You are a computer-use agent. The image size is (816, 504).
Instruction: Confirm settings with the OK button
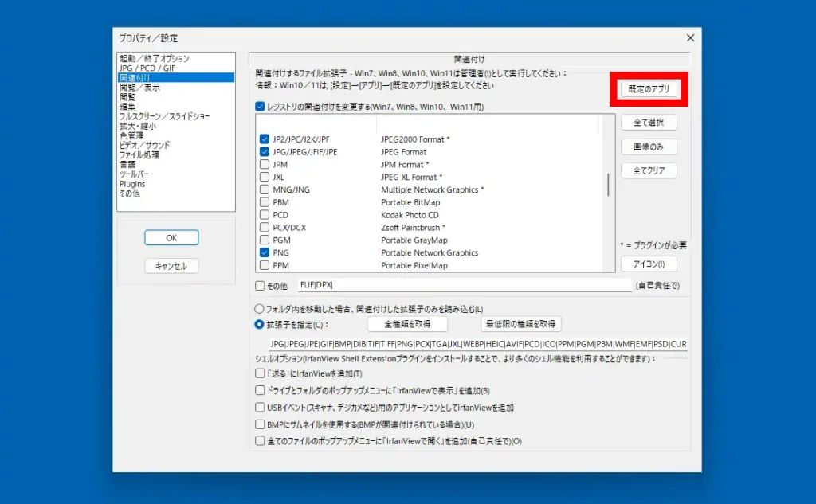[170, 237]
